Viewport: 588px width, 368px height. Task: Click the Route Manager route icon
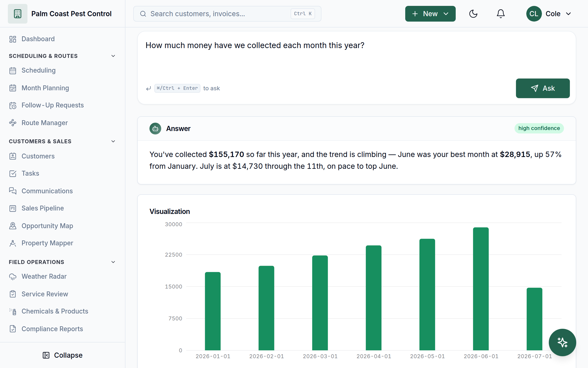(x=13, y=123)
